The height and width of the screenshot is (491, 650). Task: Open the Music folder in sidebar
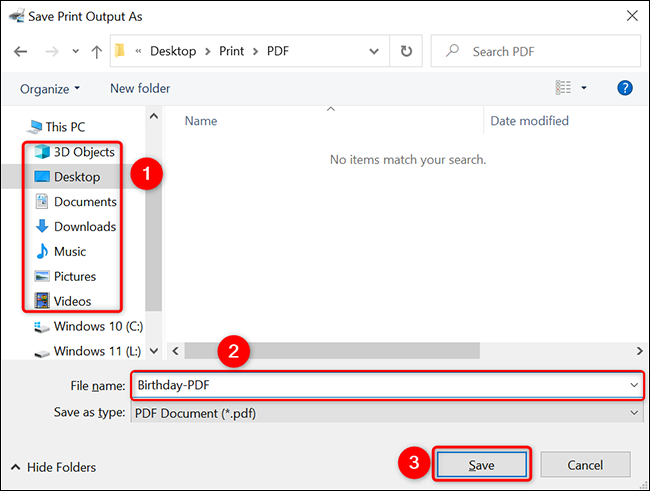click(x=70, y=251)
